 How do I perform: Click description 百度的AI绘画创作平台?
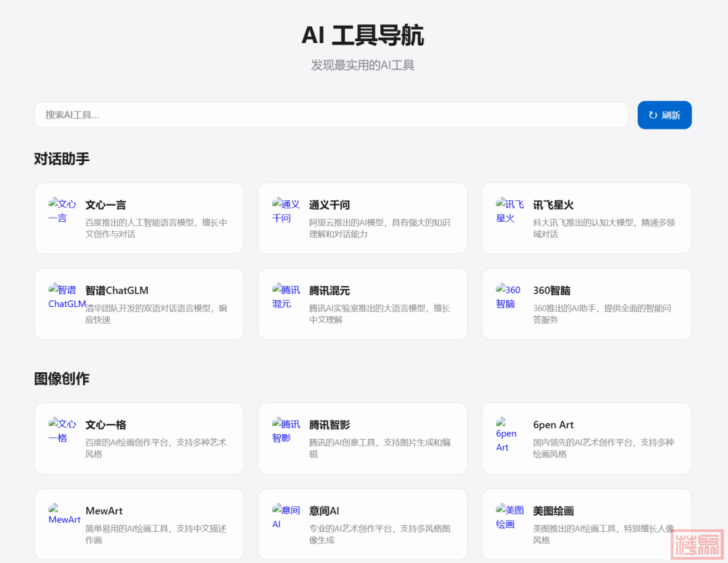point(156,448)
